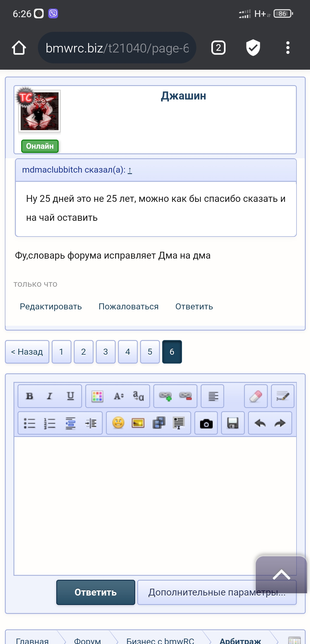Image resolution: width=310 pixels, height=644 pixels.
Task: Upload a photo with the camera icon
Action: click(x=206, y=423)
